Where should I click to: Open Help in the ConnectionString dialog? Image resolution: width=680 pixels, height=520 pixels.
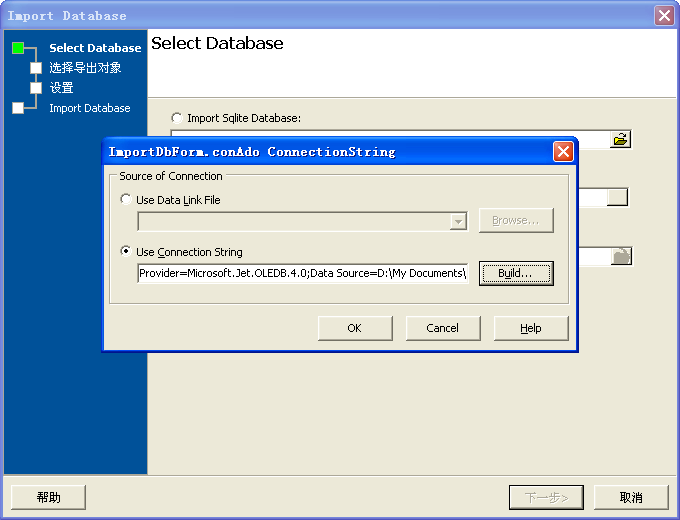click(531, 328)
